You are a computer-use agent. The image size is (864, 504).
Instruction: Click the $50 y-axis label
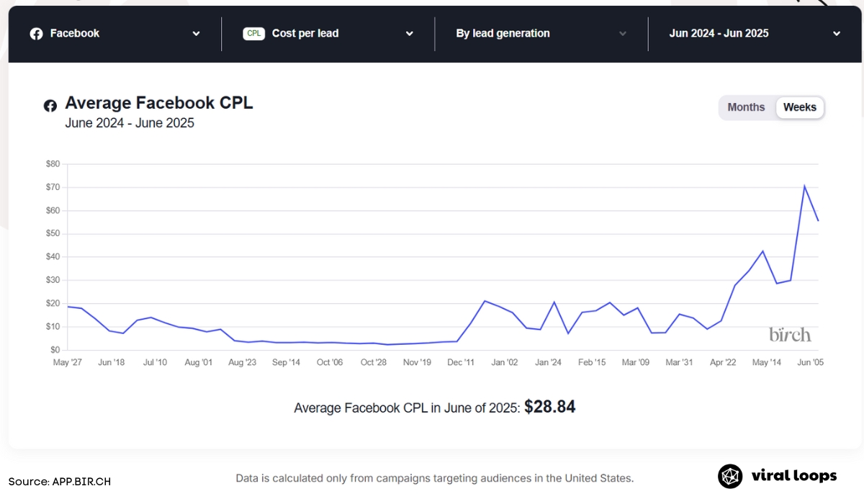click(52, 233)
